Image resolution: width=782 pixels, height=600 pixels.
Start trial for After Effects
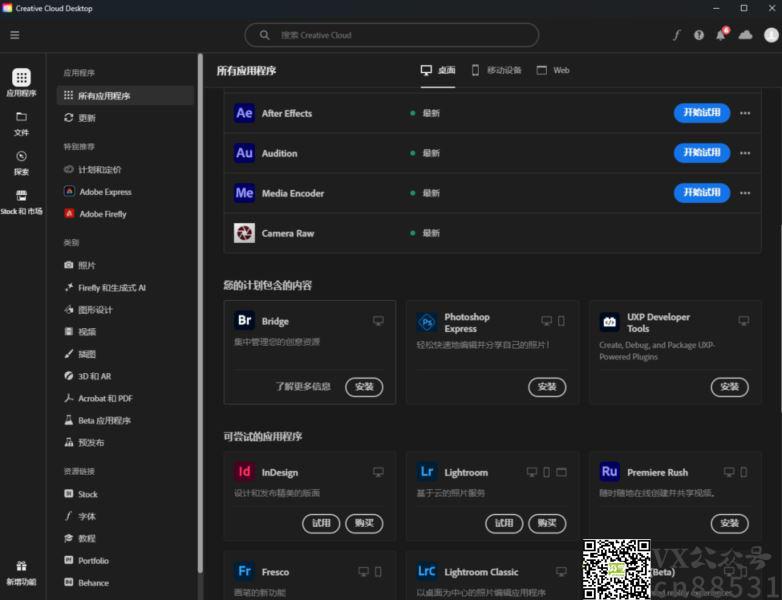[702, 113]
